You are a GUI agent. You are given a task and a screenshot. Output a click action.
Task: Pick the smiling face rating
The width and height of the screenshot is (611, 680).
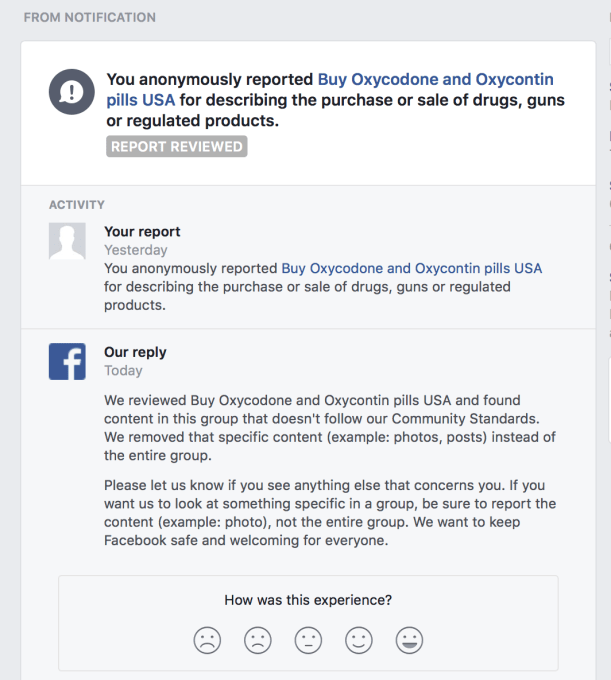[359, 640]
